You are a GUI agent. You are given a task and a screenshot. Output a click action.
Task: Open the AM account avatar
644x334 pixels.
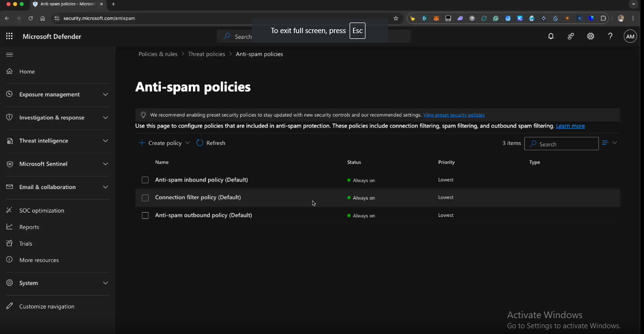tap(630, 36)
